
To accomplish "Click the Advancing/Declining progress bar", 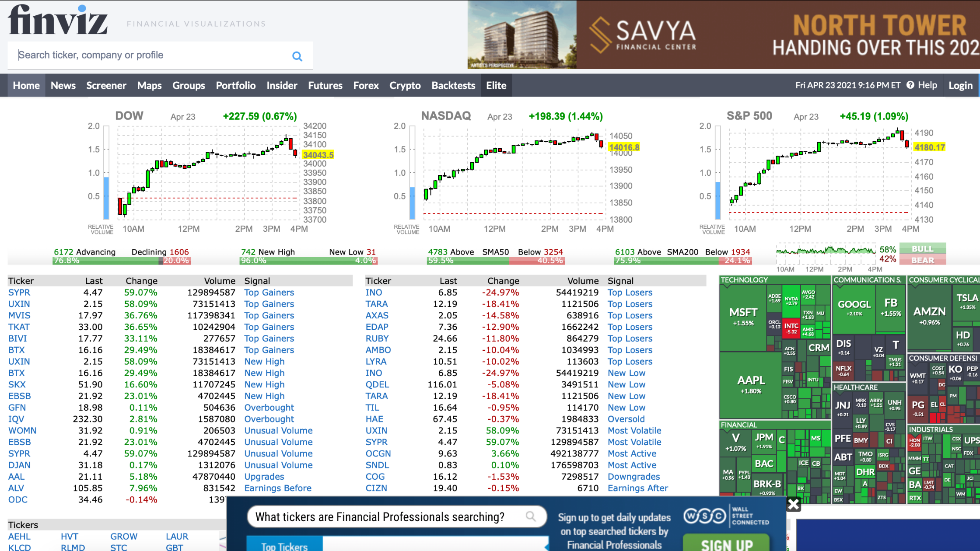I will tap(122, 261).
